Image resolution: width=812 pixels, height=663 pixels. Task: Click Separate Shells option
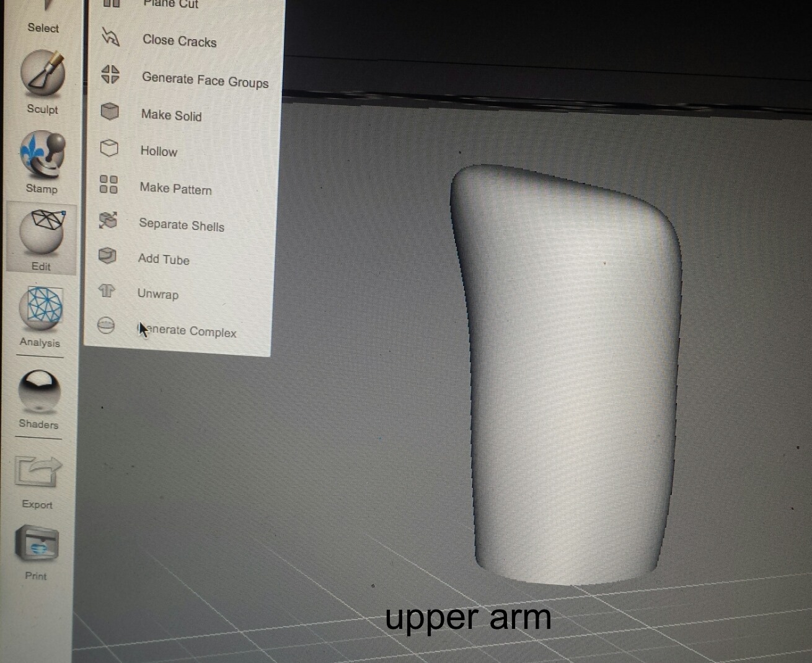(x=181, y=225)
